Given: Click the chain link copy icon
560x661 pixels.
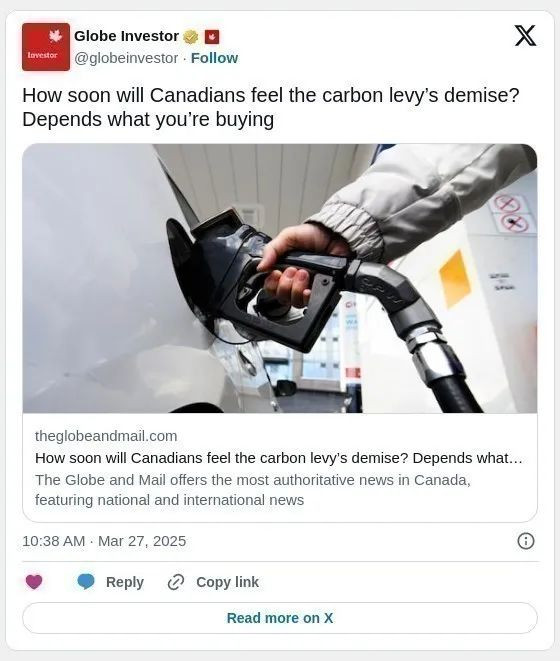Looking at the screenshot, I should click(x=176, y=582).
